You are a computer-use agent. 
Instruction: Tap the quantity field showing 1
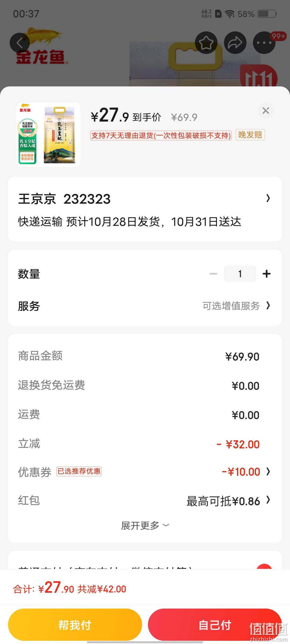point(240,274)
